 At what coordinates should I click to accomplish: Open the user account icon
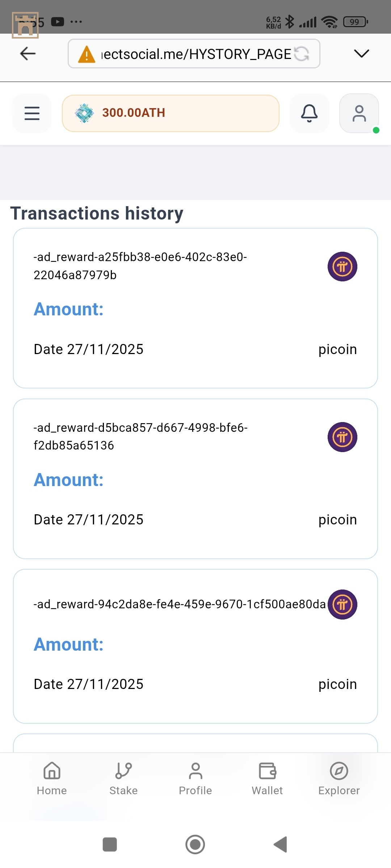359,113
